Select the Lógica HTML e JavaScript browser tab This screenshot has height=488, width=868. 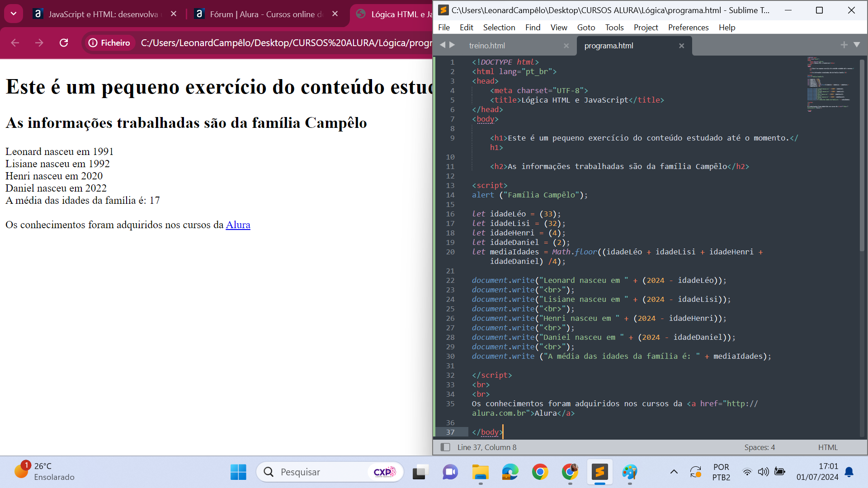tap(392, 14)
